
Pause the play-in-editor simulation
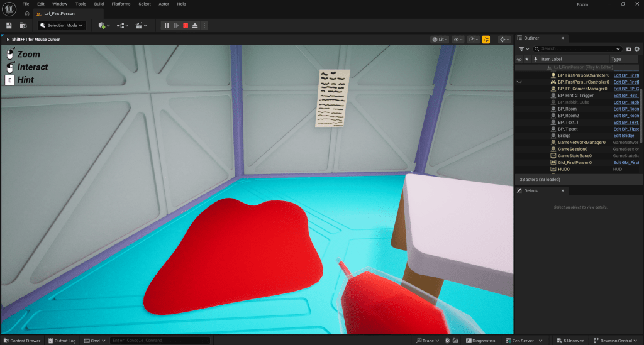tap(167, 25)
